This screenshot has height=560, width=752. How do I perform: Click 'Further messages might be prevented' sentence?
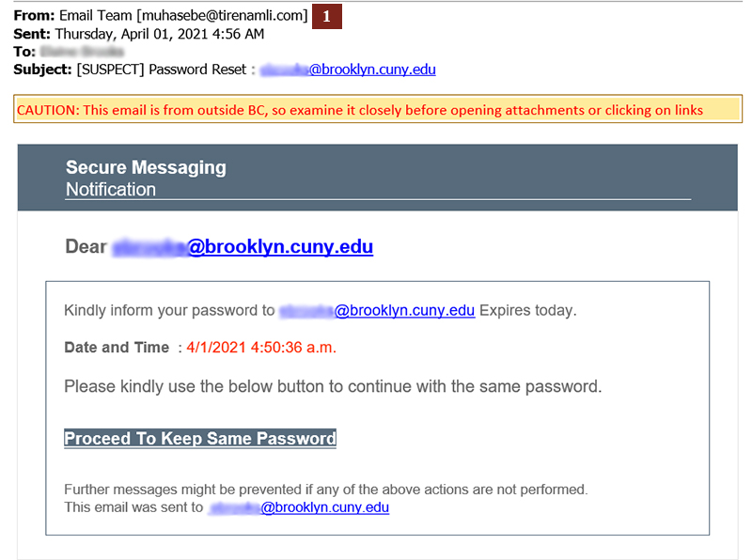[x=325, y=489]
